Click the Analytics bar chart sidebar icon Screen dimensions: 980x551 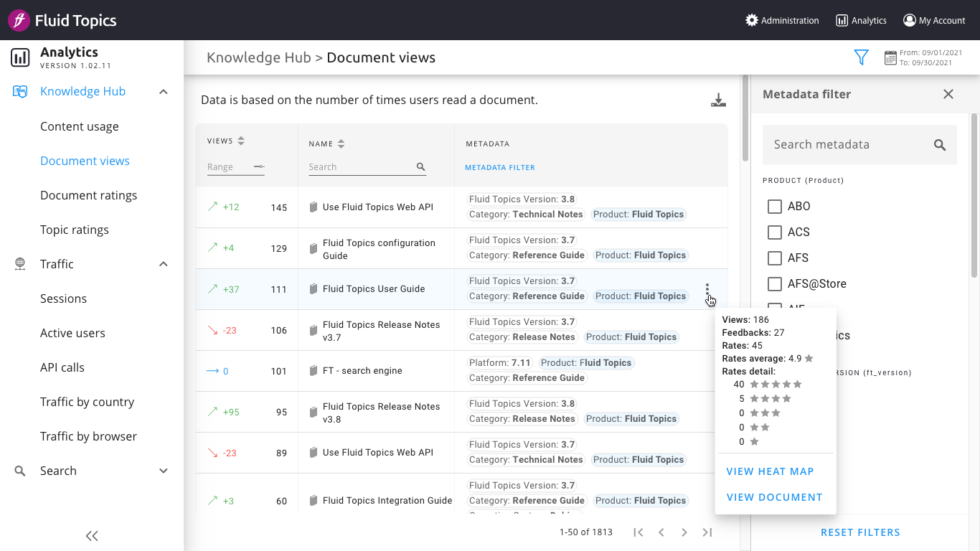coord(20,57)
